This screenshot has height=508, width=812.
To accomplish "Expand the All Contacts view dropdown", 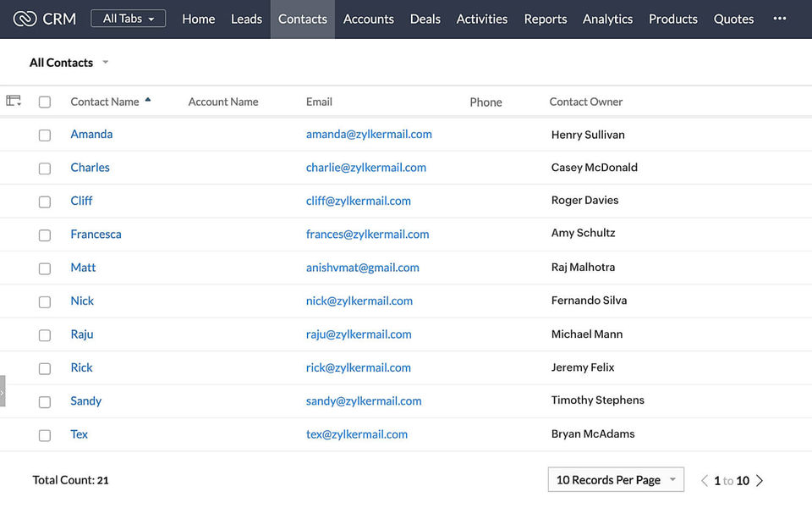I will [x=105, y=63].
